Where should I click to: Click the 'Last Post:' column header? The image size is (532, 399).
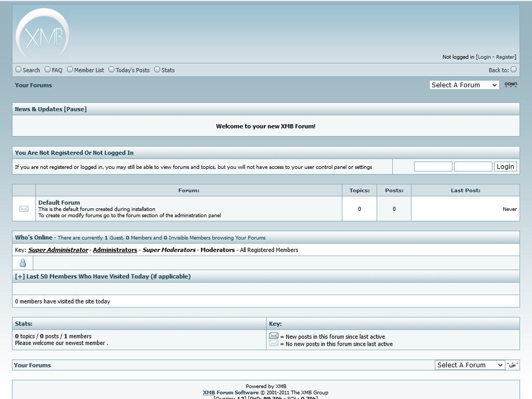pyautogui.click(x=465, y=190)
